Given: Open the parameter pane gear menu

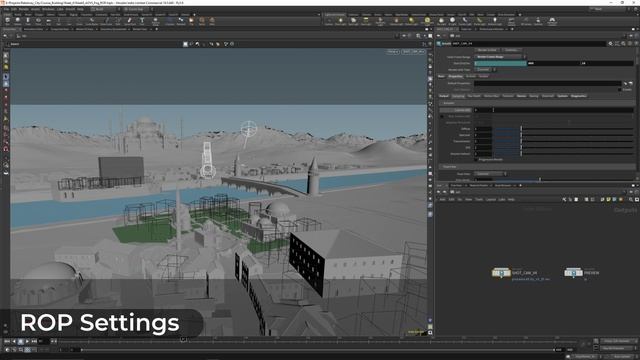Looking at the screenshot, I should [x=611, y=43].
